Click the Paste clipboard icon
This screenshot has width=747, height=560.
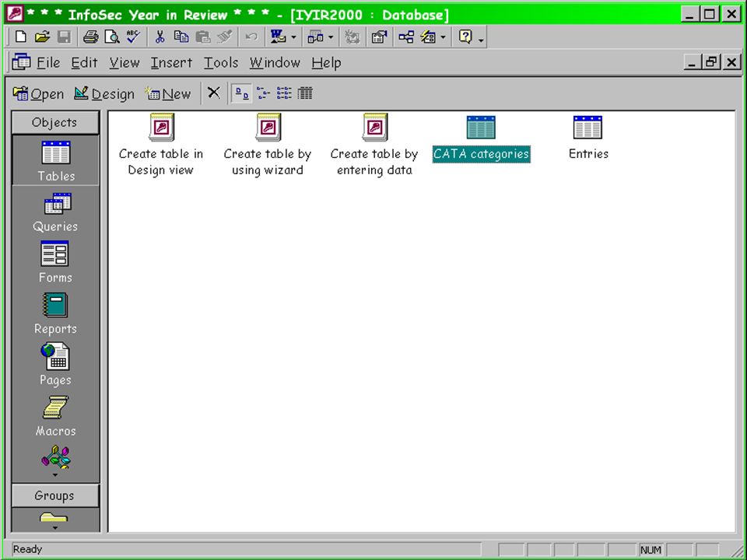click(x=203, y=37)
